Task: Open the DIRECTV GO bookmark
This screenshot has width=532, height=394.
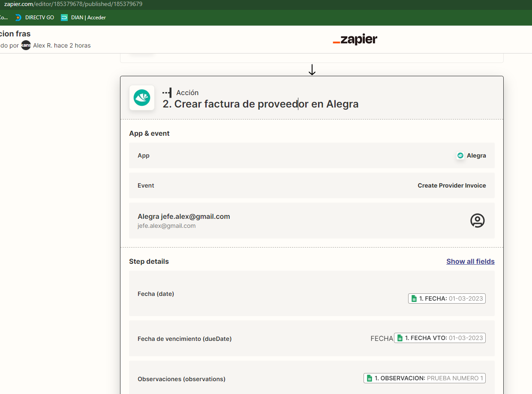Action: coord(34,18)
